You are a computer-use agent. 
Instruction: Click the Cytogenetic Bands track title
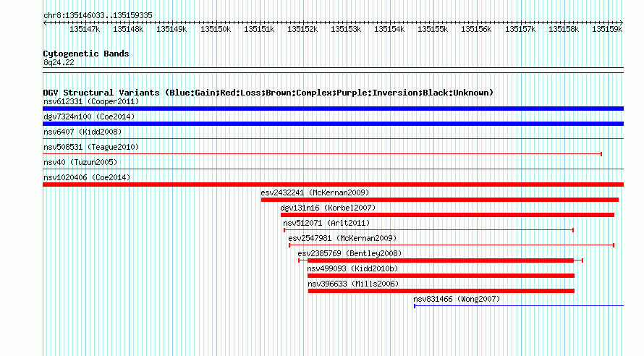click(x=86, y=54)
